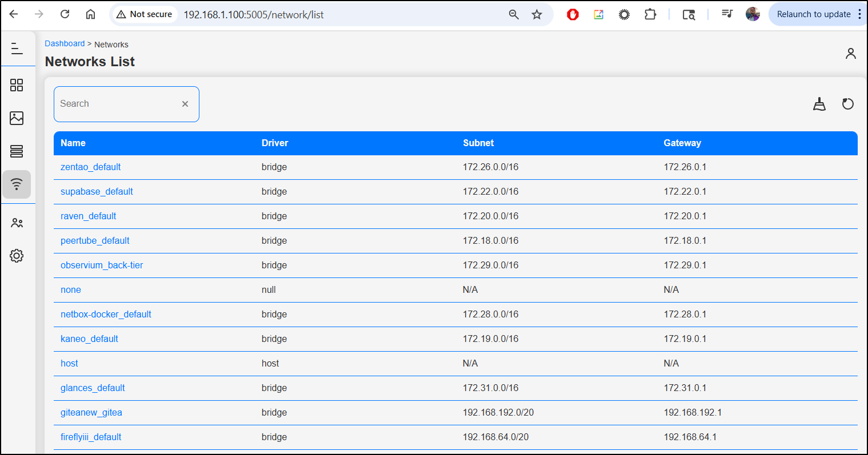The image size is (868, 455).
Task: Click gateway 172.28.0.1
Action: click(x=685, y=314)
